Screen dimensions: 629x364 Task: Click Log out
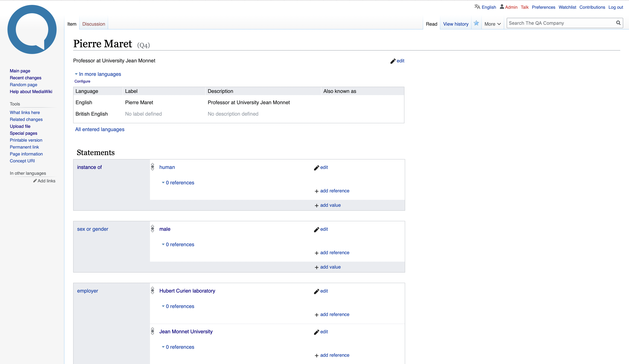point(616,7)
